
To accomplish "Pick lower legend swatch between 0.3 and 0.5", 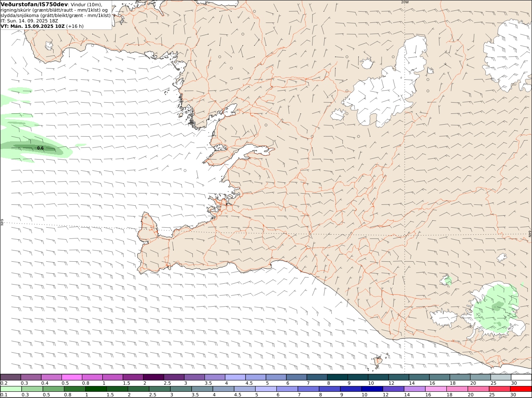I will point(32,389).
